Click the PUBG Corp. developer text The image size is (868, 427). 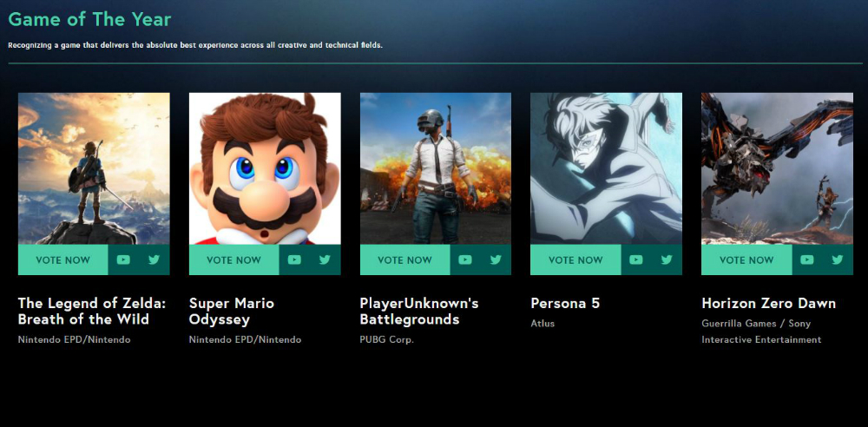tap(387, 339)
